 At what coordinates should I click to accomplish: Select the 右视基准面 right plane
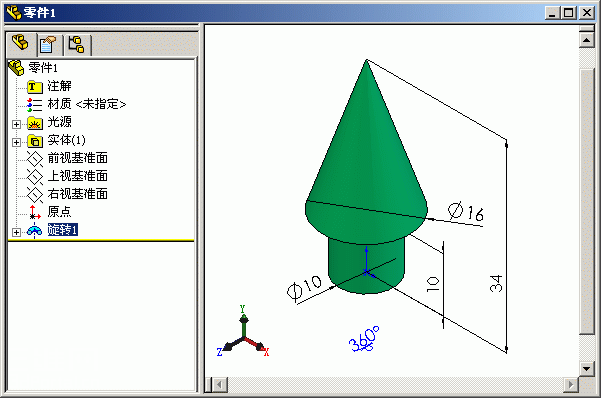pos(77,194)
